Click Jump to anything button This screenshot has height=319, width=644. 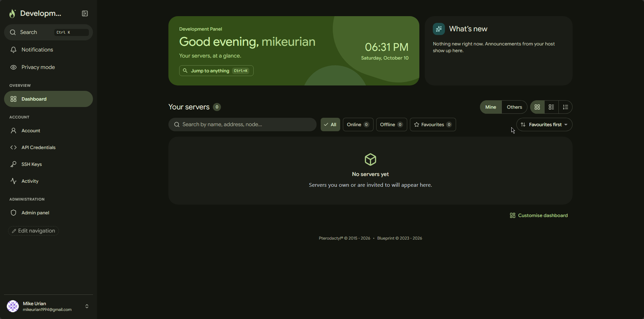coord(216,71)
